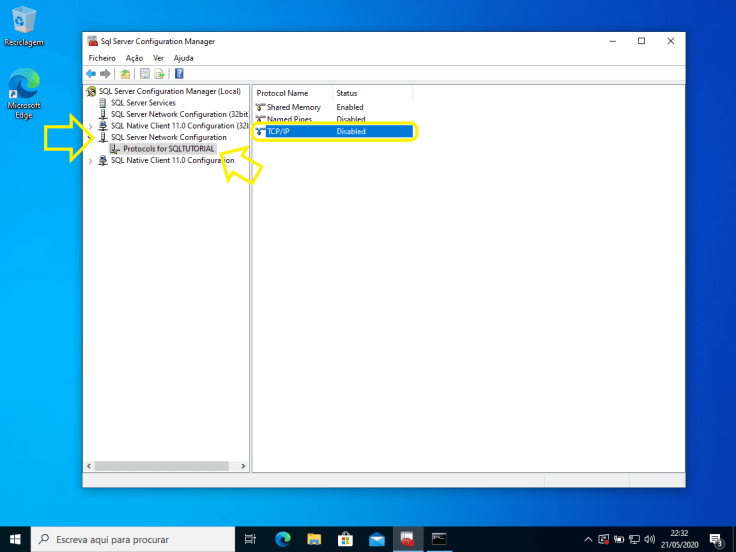
Task: Open File Explorer from the taskbar
Action: tap(313, 539)
